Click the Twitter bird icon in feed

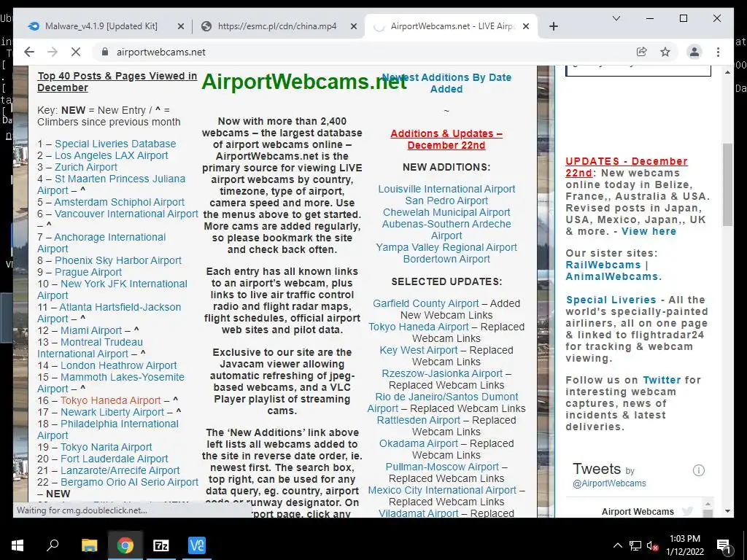coord(687,511)
